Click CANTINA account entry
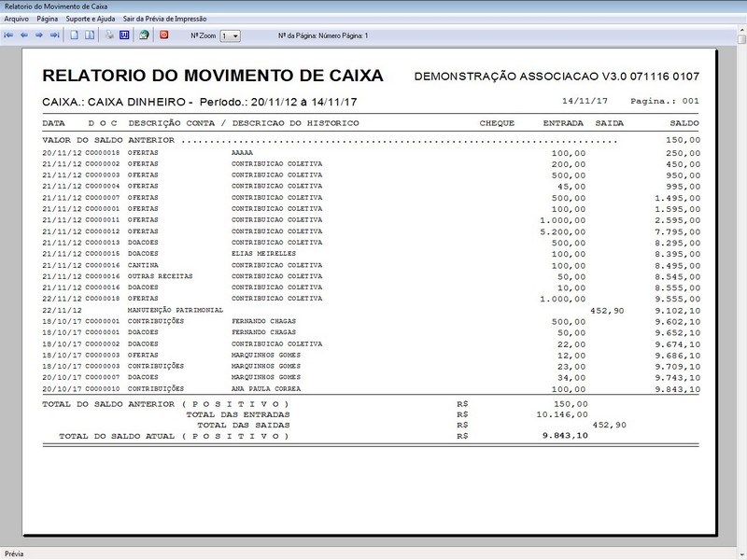Viewport: 747px width, 560px height. 143,265
